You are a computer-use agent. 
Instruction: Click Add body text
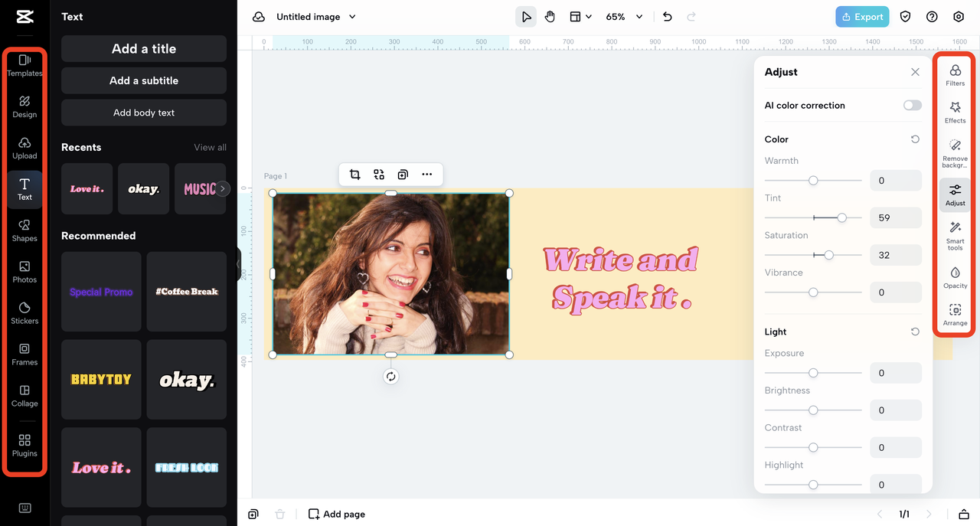[x=144, y=113]
